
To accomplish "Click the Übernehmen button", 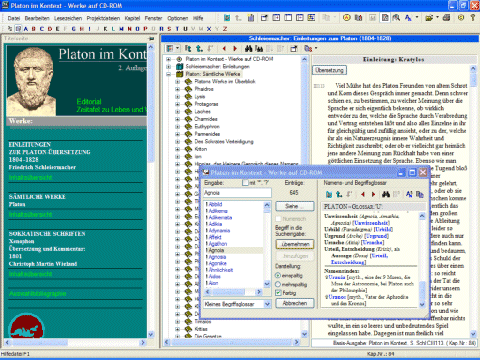I will [x=295, y=244].
